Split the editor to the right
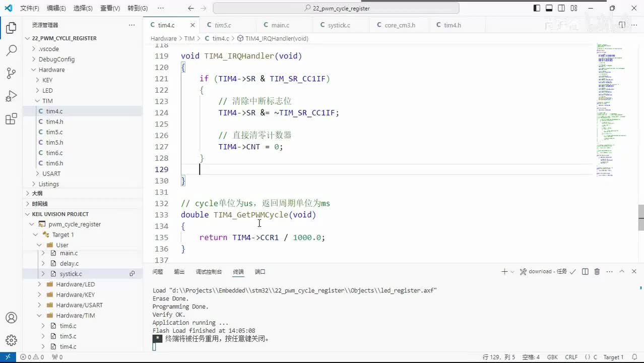Viewport: 644px width, 363px height. click(x=622, y=25)
